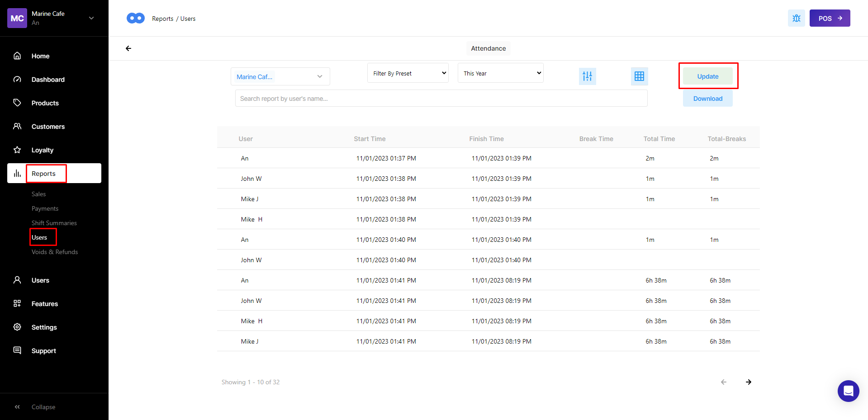The image size is (868, 420).
Task: Open Settings in the sidebar
Action: pos(44,327)
